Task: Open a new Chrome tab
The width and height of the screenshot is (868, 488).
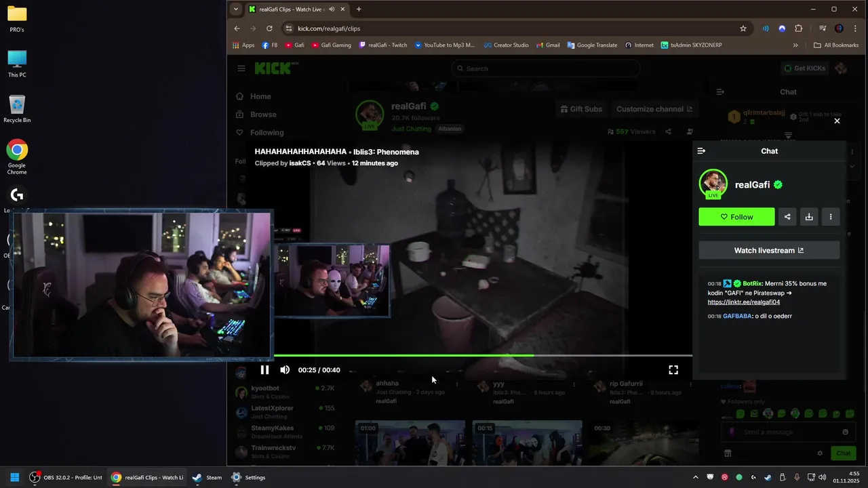Action: [x=359, y=9]
